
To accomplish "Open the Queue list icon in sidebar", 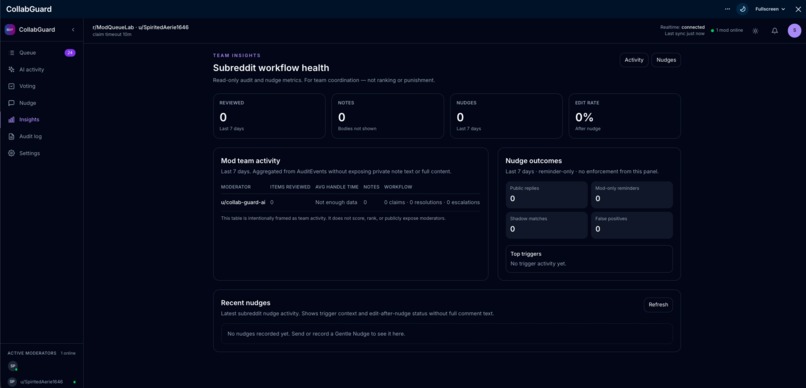I will click(x=12, y=53).
